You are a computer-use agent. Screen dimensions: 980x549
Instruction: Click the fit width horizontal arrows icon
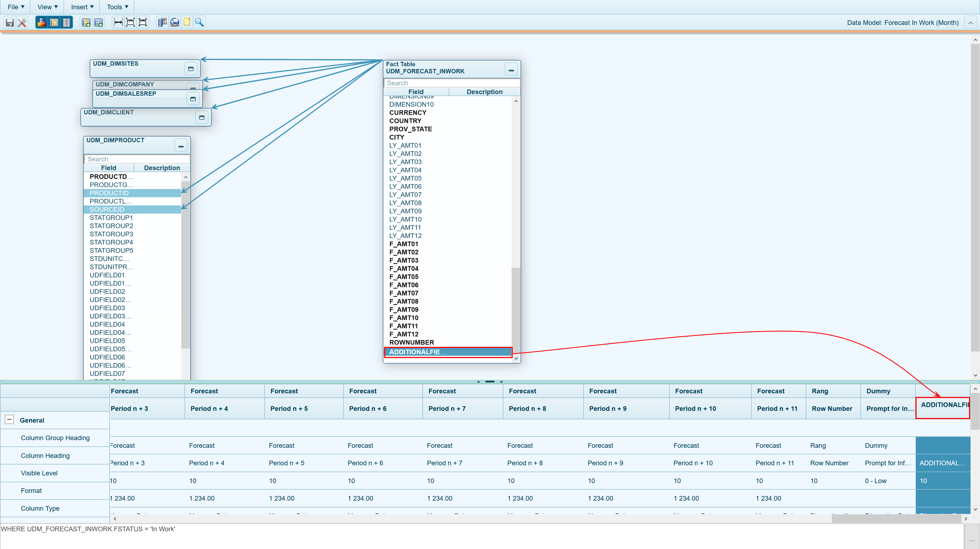pos(118,22)
